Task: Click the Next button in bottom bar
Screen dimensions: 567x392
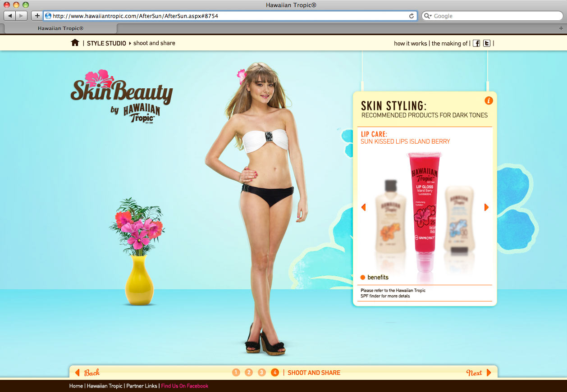Action: click(x=479, y=373)
